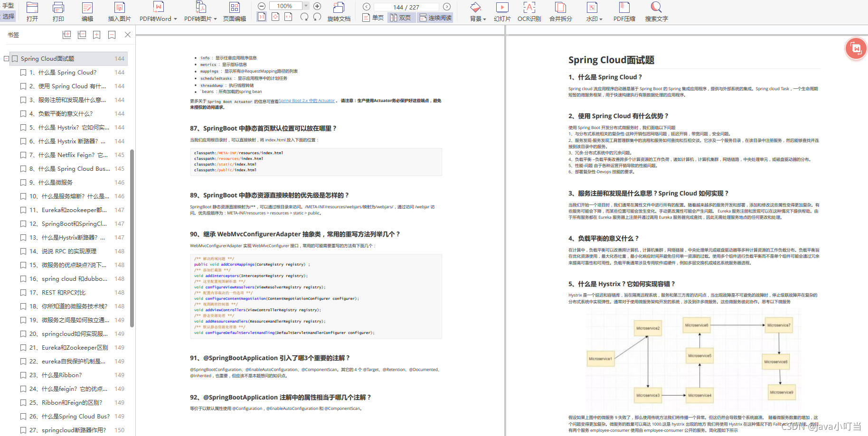The width and height of the screenshot is (868, 436).
Task: Check the box for 23、什么是Ribbon?
Action: (23, 375)
